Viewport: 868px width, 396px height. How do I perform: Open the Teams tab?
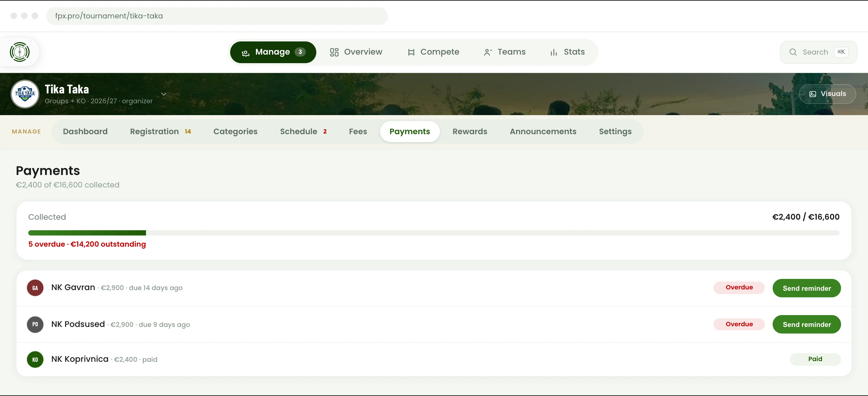[504, 52]
